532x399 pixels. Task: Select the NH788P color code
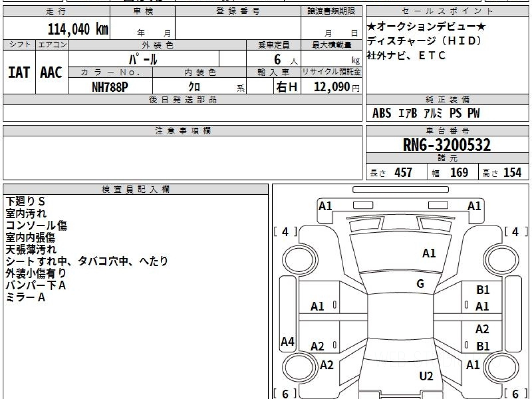tap(110, 87)
